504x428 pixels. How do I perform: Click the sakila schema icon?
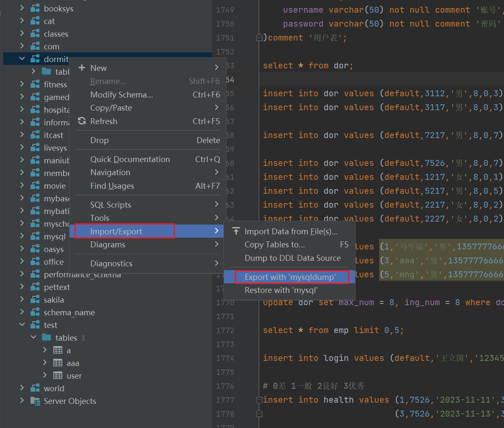(x=35, y=300)
